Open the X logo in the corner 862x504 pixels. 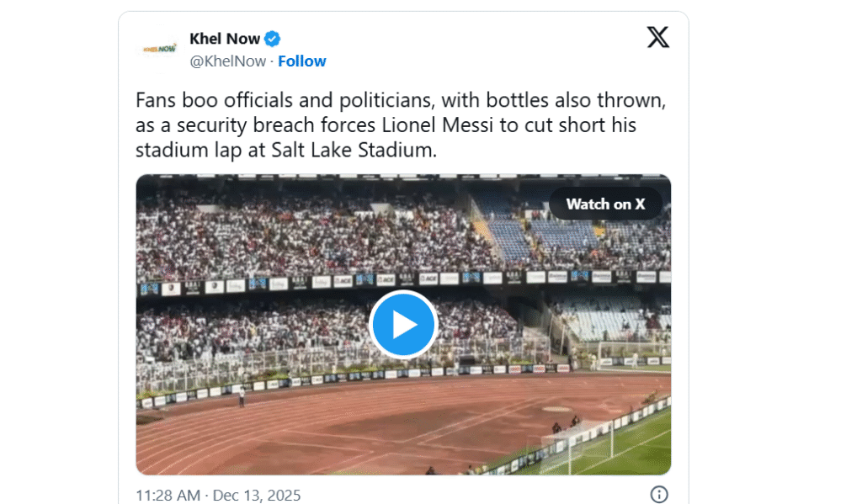point(657,37)
